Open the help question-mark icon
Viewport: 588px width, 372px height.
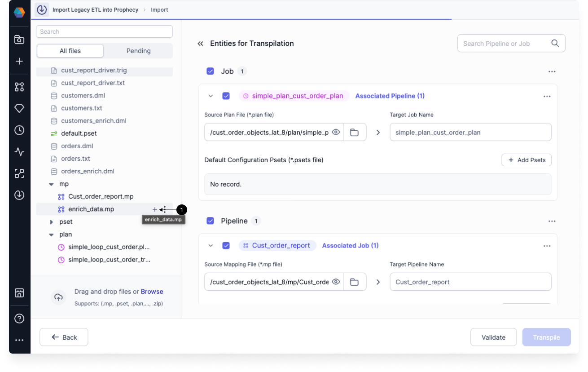(x=19, y=319)
